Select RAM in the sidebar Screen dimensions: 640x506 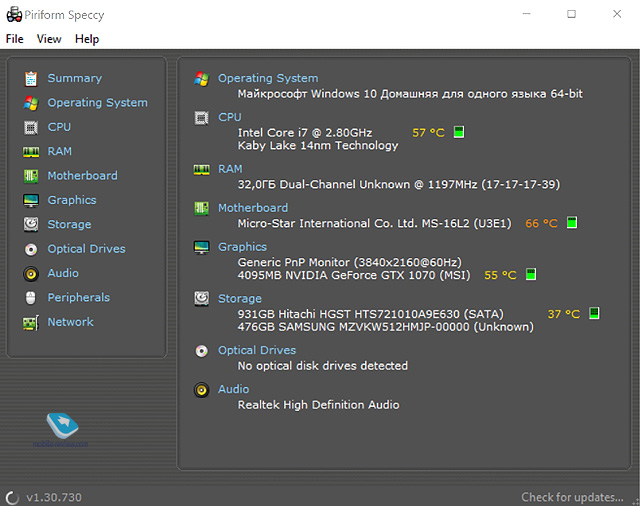coord(60,152)
